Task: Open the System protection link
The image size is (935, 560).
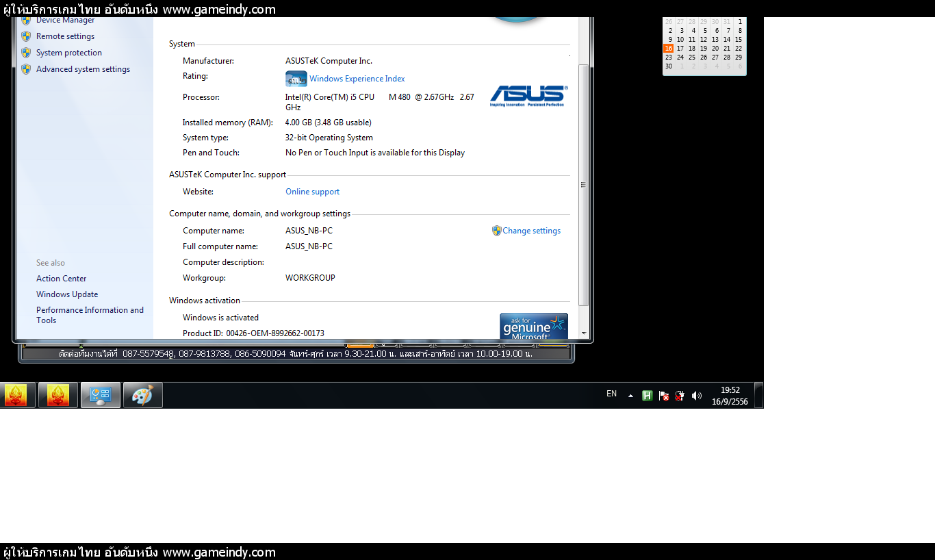Action: click(x=68, y=53)
